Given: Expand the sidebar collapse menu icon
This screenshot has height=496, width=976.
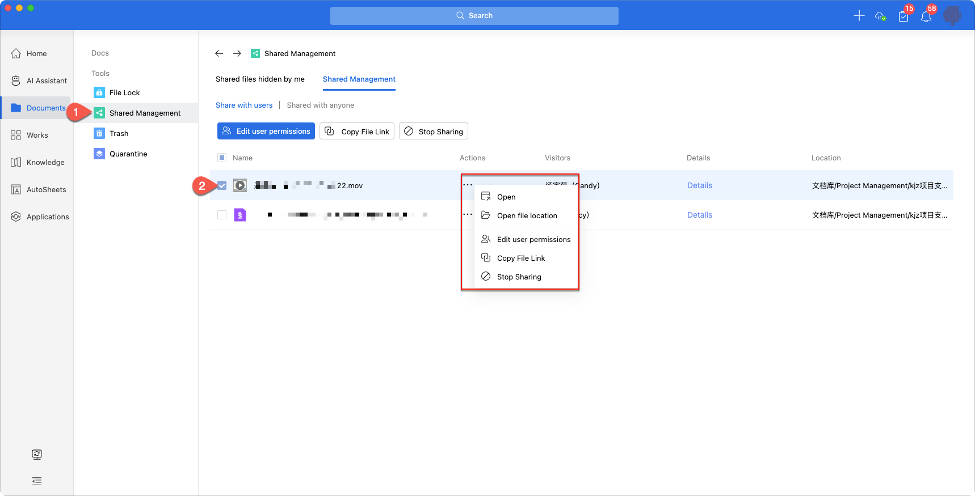Looking at the screenshot, I should tap(37, 480).
